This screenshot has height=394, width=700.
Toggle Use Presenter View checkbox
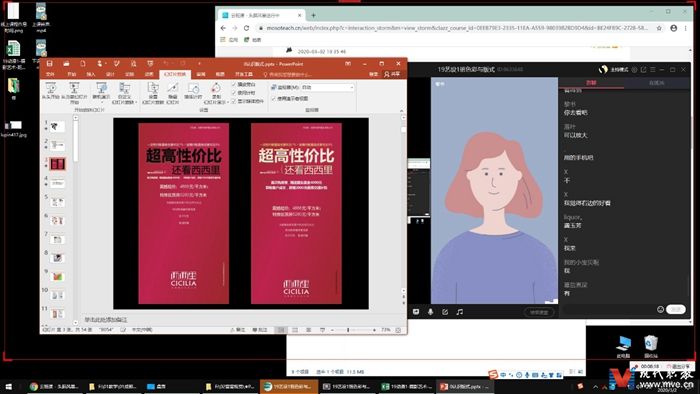coord(273,99)
